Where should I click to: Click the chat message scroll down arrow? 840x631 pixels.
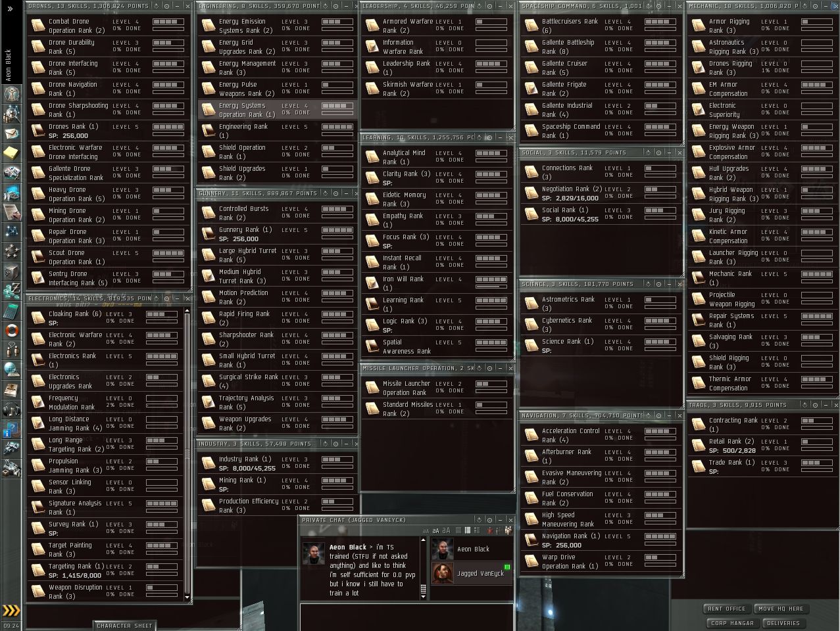point(424,597)
